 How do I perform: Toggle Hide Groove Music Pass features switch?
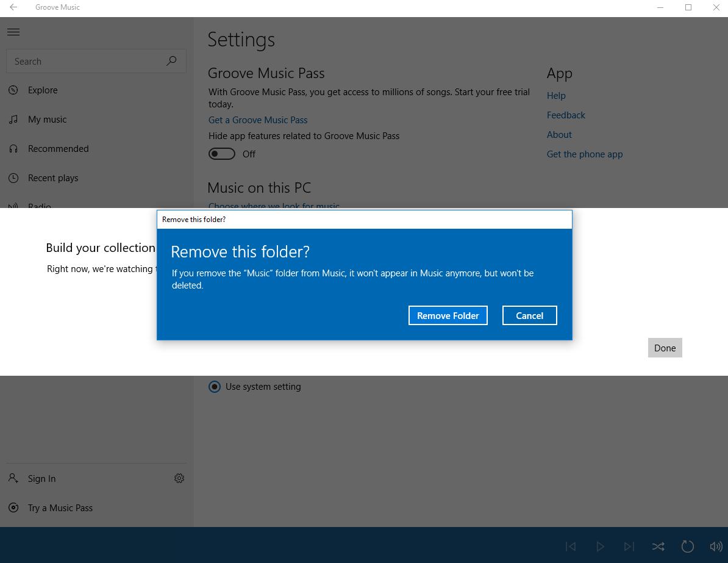221,154
